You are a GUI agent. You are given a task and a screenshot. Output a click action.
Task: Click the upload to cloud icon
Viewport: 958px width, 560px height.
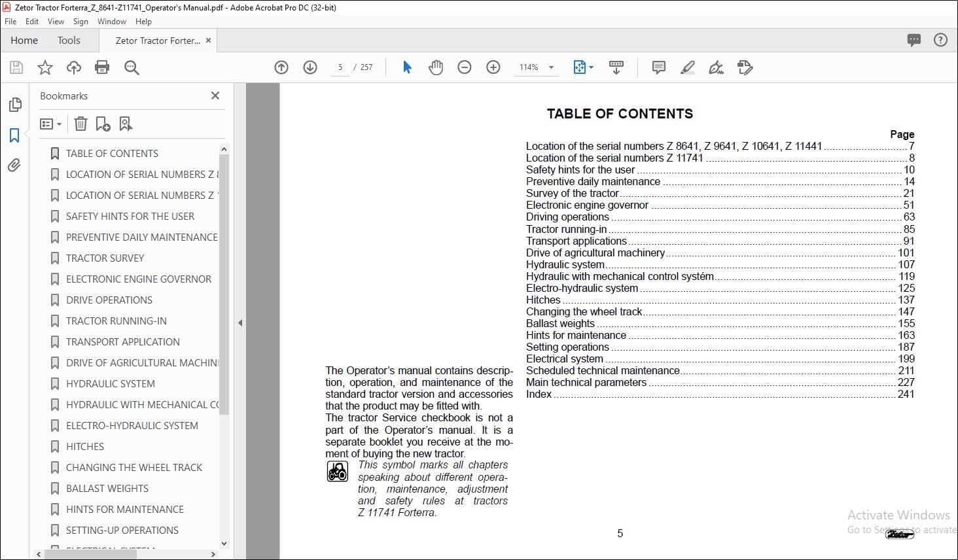pyautogui.click(x=74, y=67)
